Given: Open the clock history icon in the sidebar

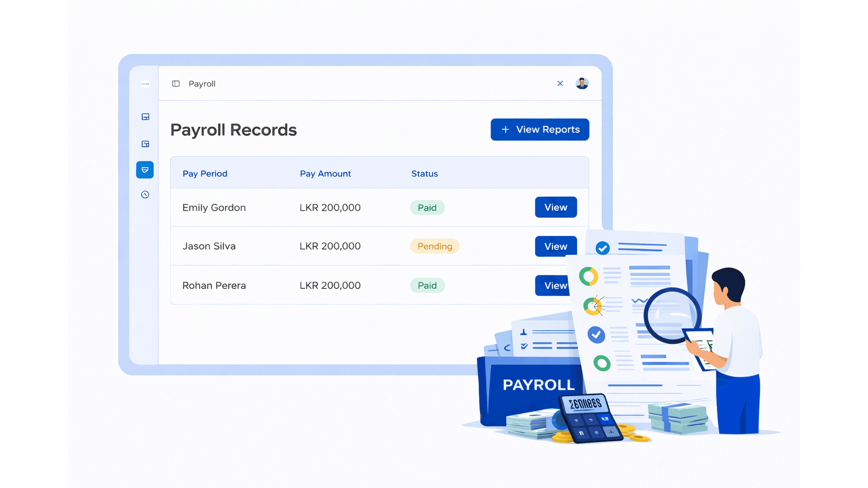Looking at the screenshot, I should coord(145,195).
